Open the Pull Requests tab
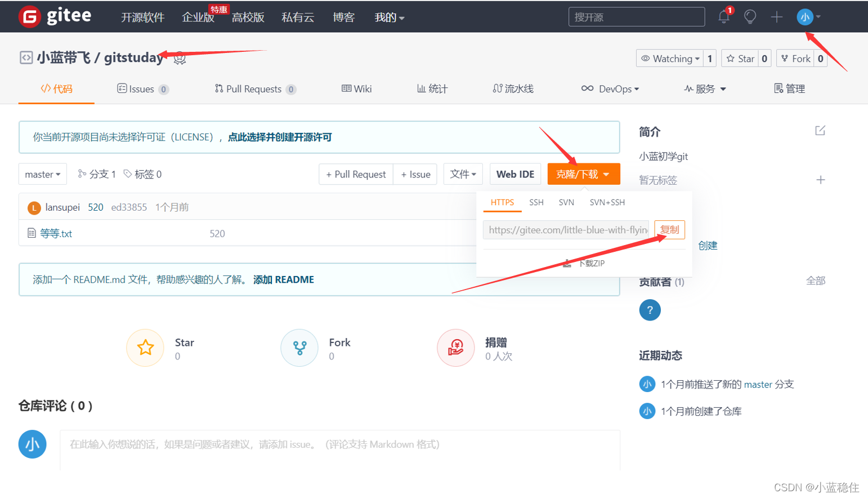868x498 pixels. 255,89
